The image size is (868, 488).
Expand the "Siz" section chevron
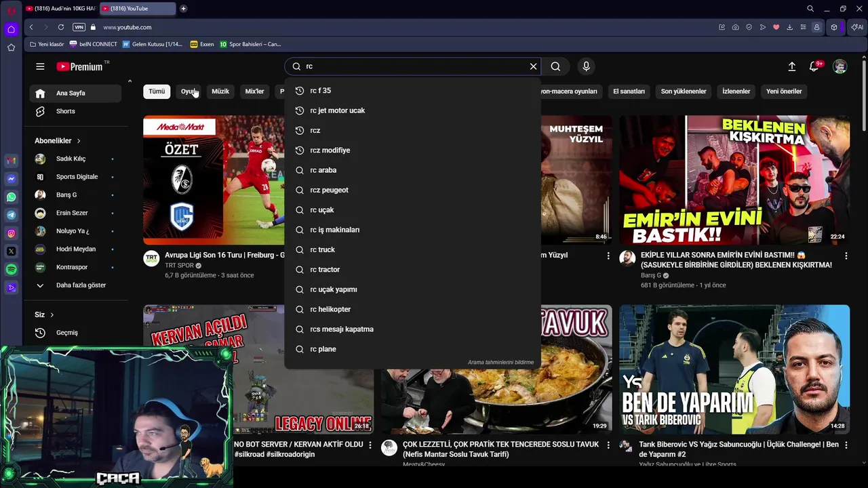coord(52,315)
